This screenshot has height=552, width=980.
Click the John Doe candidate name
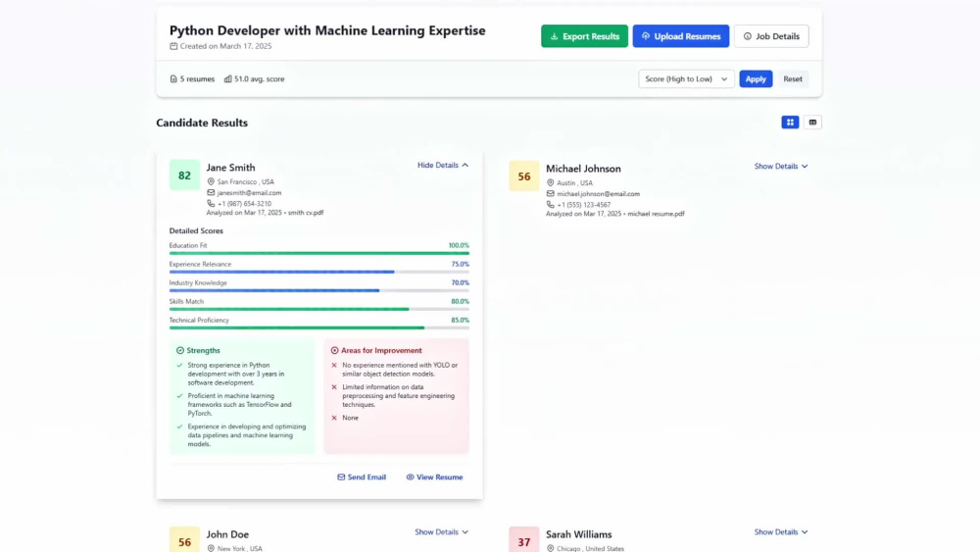coord(227,534)
